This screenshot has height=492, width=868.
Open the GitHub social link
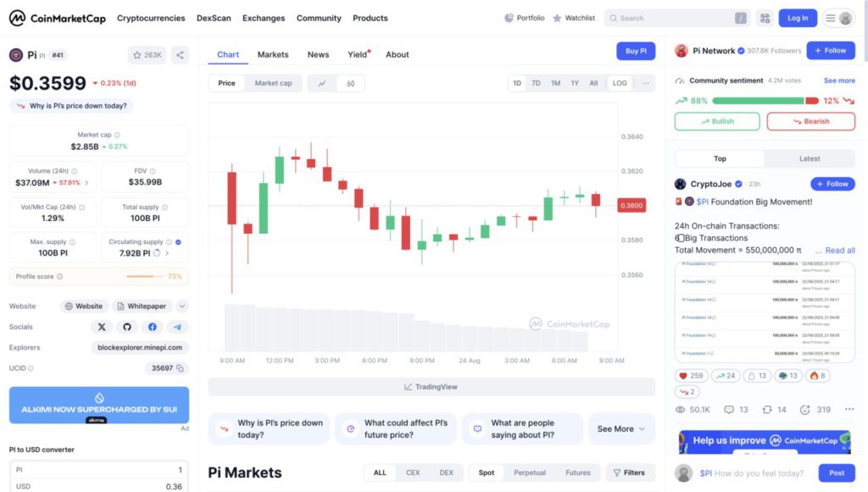127,327
